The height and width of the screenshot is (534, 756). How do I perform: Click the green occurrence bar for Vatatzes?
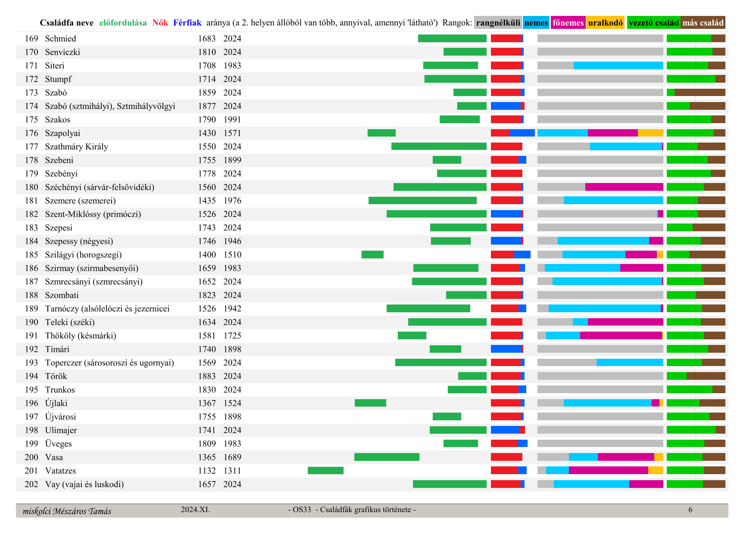coord(325,471)
